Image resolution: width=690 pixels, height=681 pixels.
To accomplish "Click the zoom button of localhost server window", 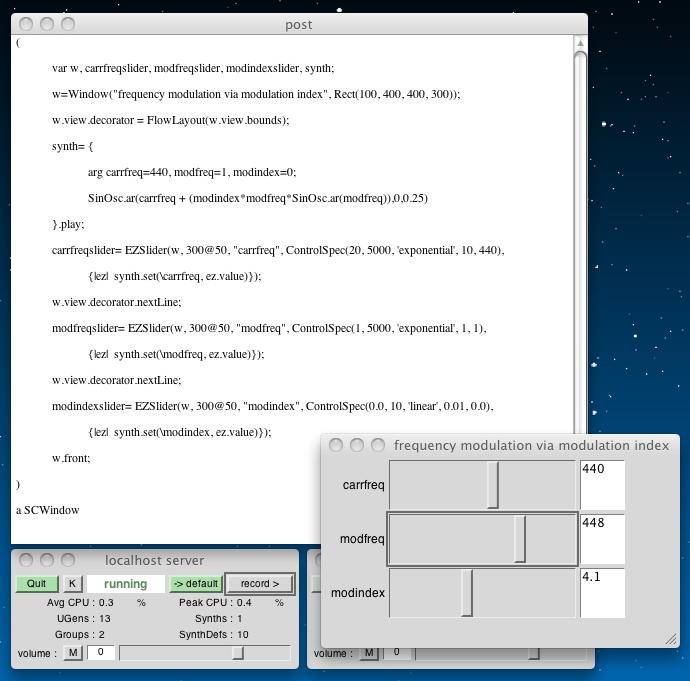I will coord(68,560).
